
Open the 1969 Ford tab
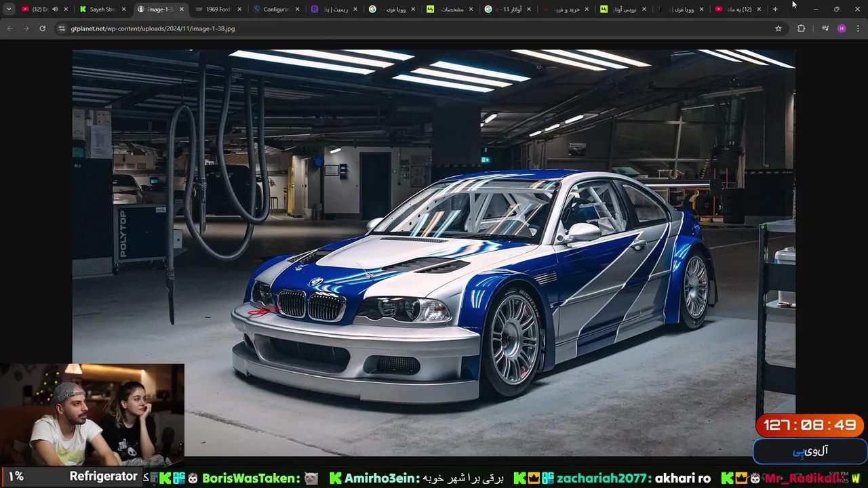(x=218, y=9)
